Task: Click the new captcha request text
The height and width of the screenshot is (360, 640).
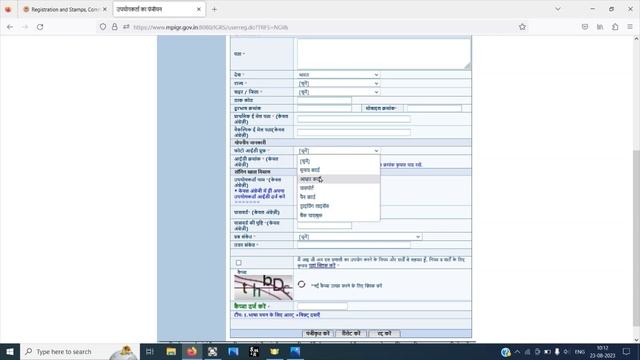Action: pos(346,286)
